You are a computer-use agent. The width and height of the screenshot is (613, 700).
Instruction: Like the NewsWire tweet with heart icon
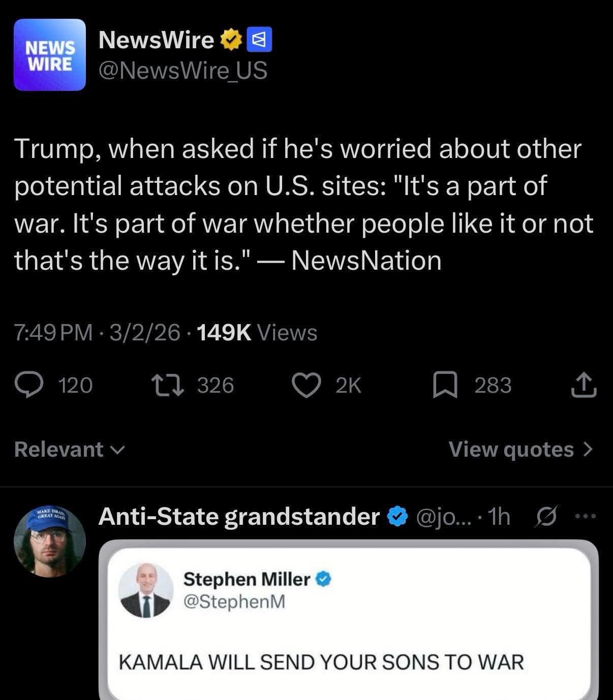tap(306, 385)
